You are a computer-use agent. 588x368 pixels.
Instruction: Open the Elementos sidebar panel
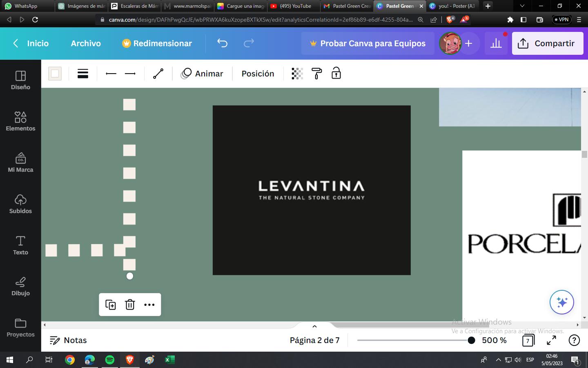[20, 121]
